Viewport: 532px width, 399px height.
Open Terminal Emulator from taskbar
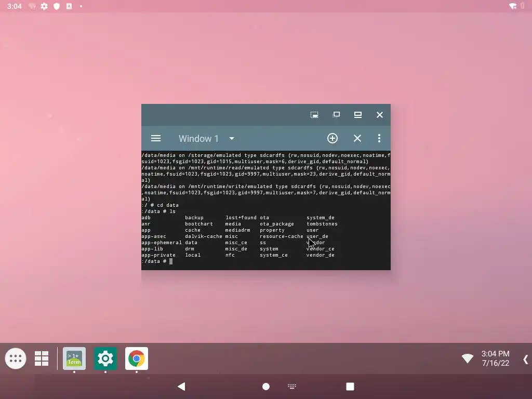(74, 358)
